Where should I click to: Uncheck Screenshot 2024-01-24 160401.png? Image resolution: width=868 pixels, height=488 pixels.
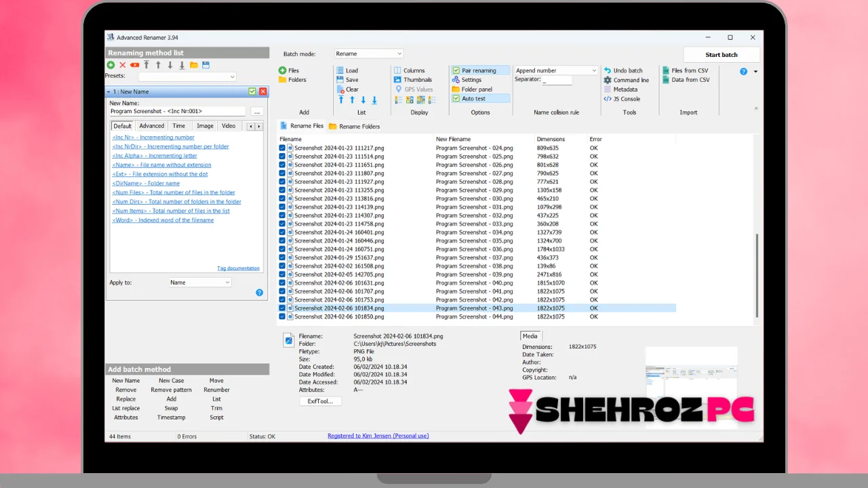coord(282,232)
